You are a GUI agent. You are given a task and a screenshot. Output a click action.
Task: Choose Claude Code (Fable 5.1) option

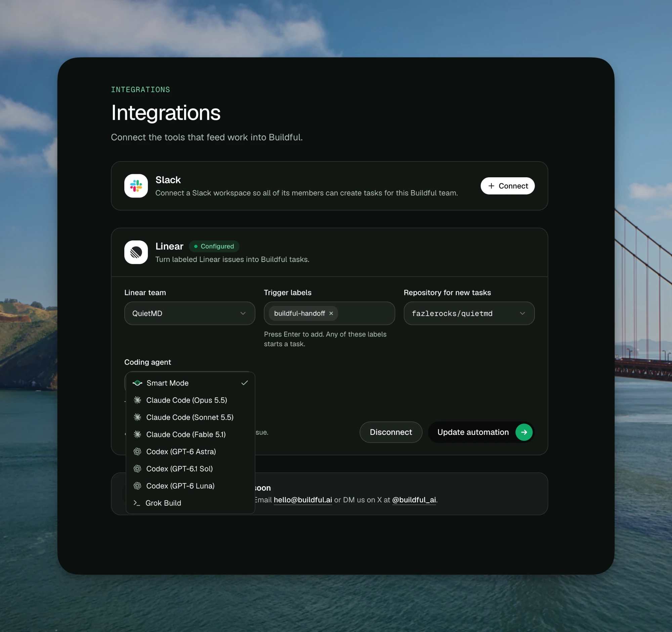[x=190, y=435]
